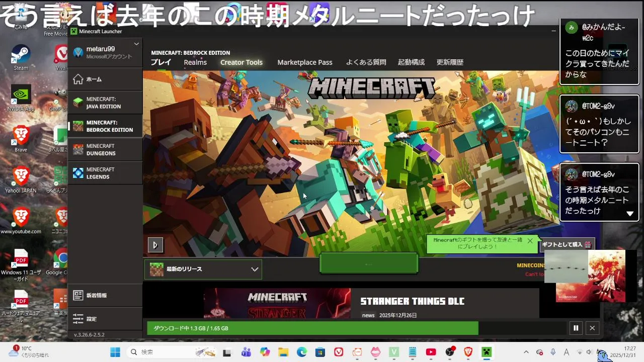The width and height of the screenshot is (644, 362).
Task: Select Minecraft: Bedrock Edition sidebar entry
Action: 105,126
